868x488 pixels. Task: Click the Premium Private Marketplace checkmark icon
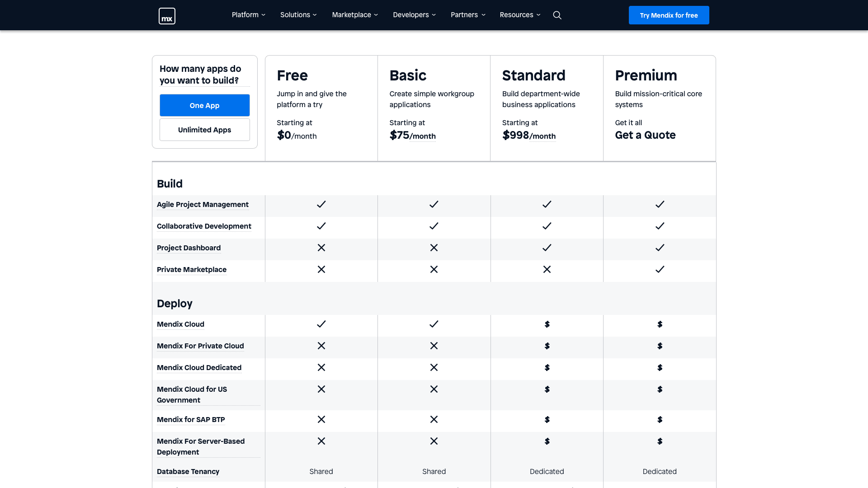click(660, 269)
